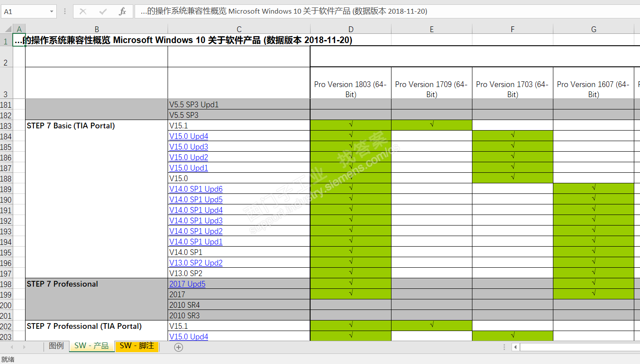Click the V14.0 SP1 Upd4 hyperlink
This screenshot has width=640, height=364.
tap(196, 210)
